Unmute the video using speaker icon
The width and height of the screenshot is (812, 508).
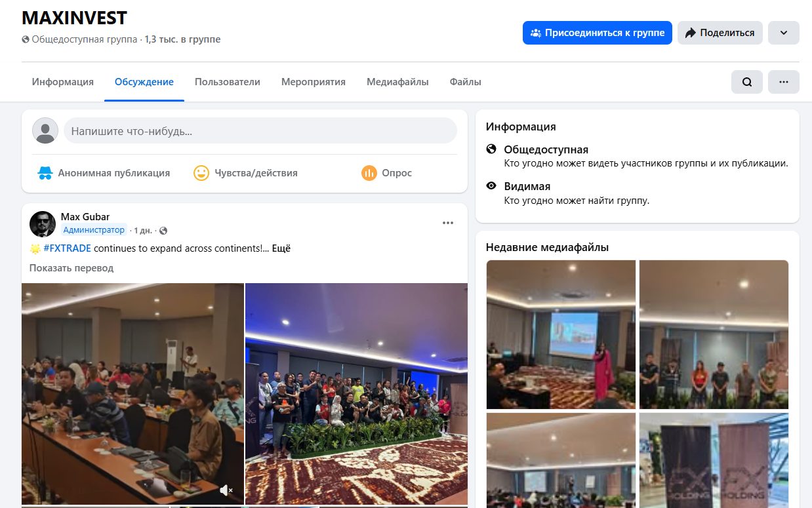(x=226, y=490)
